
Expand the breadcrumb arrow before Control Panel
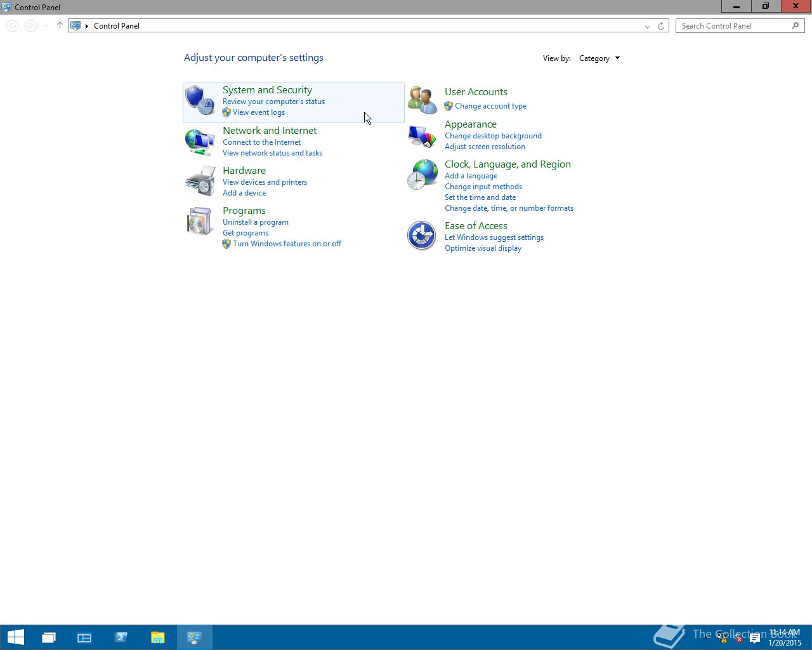[87, 26]
